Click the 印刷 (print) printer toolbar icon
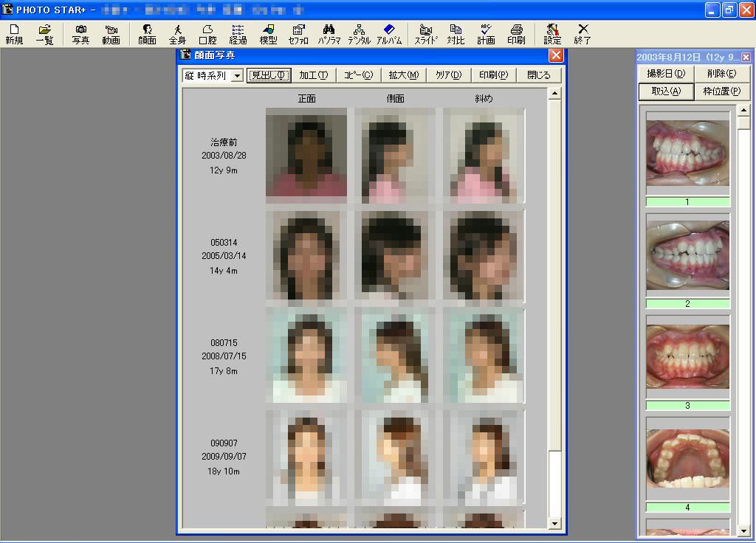 pyautogui.click(x=516, y=35)
